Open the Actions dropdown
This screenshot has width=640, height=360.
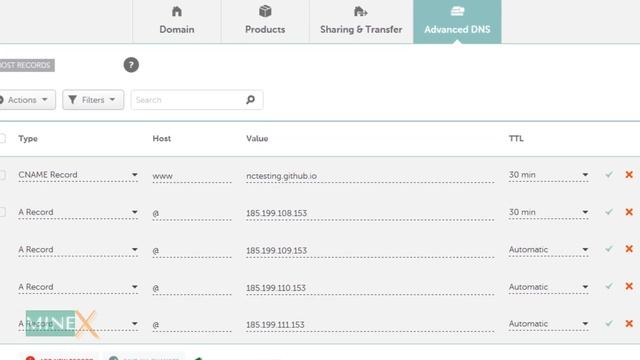[27, 100]
